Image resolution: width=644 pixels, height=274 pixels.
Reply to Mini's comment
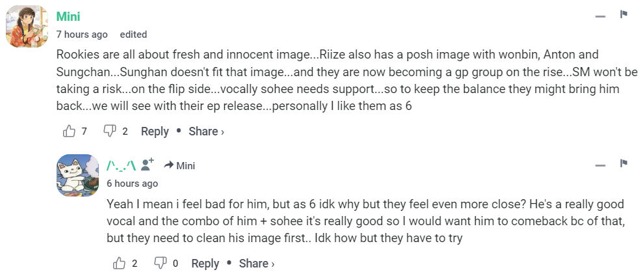point(155,131)
